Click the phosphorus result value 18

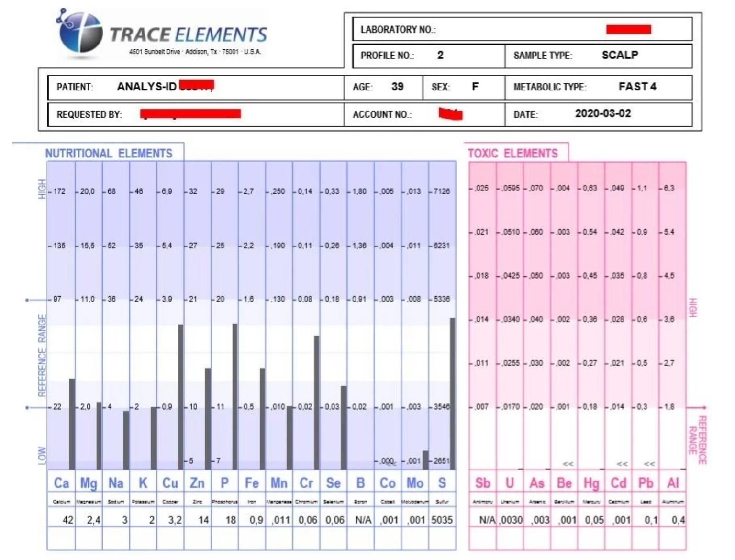coord(231,520)
